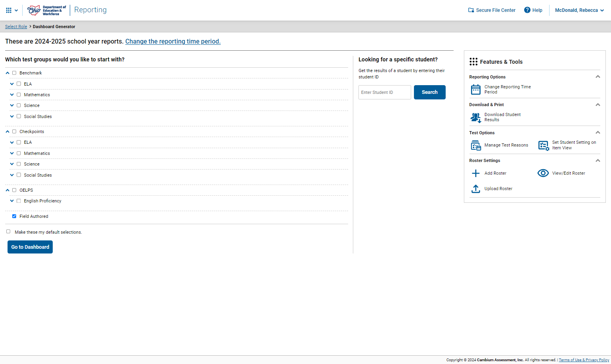Click the Enter Student ID field
611x364 pixels.
(385, 92)
